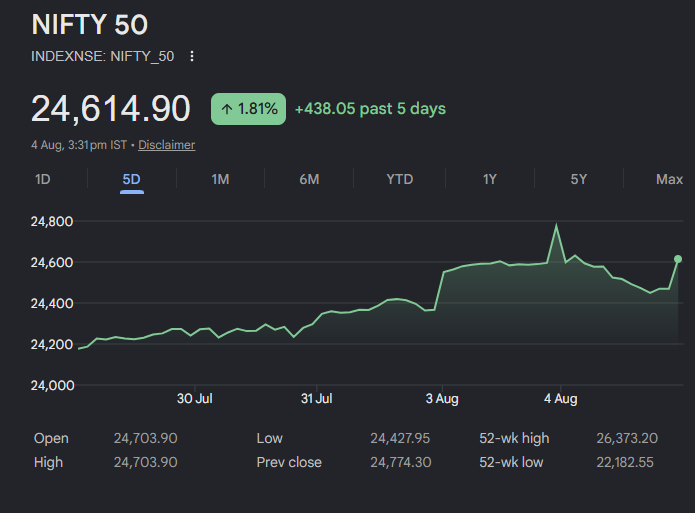
Task: Click the 52-wk high value 26,373.20
Action: tap(627, 438)
